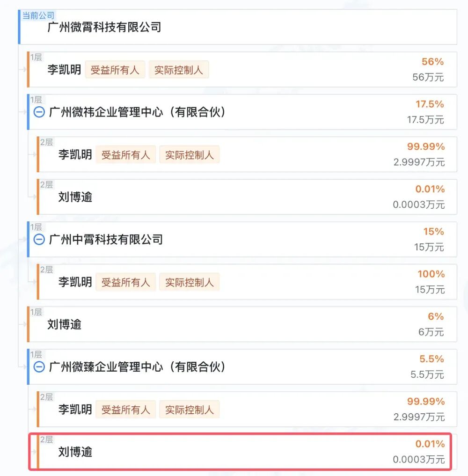Collapse the 广州中霄科技有限公司 branch with minus icon

click(40, 240)
